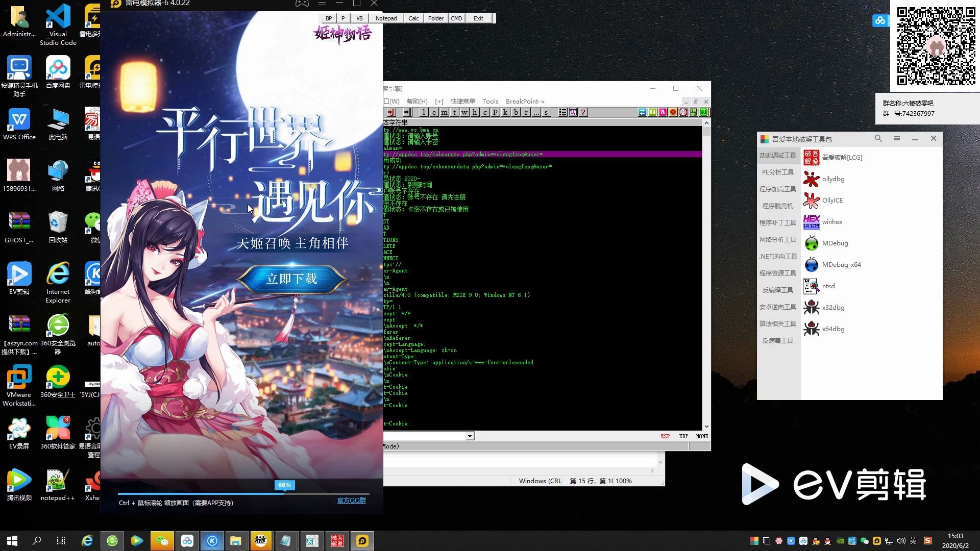Click the 'k' call stack toolbar button

tap(506, 112)
